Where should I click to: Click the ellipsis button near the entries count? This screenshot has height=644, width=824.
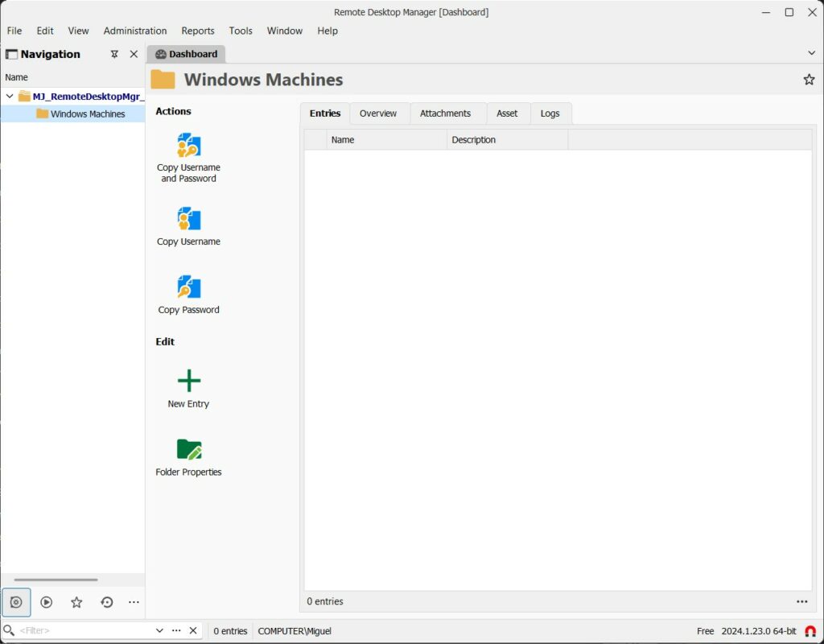coord(802,601)
